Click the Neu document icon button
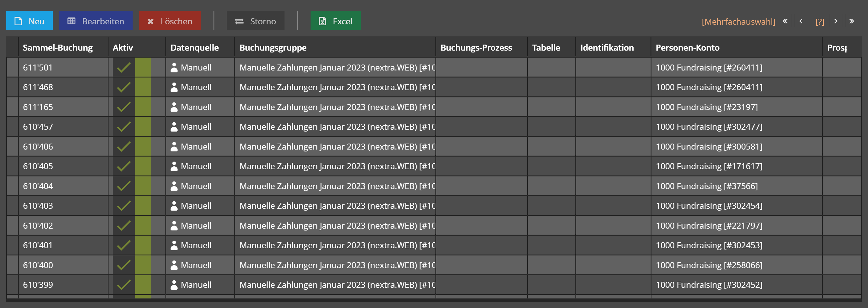The height and width of the screenshot is (308, 868). [x=19, y=21]
